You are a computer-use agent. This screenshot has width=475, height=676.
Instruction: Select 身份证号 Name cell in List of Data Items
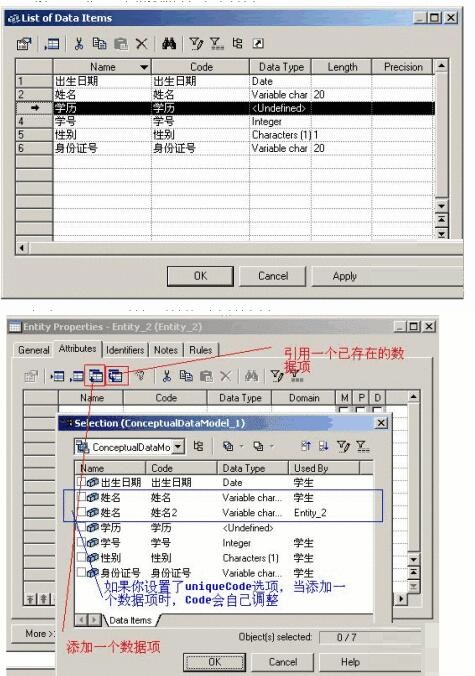(102, 148)
